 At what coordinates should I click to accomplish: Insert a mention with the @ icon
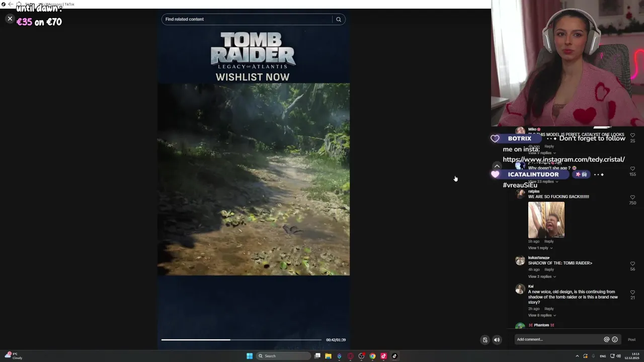click(606, 339)
